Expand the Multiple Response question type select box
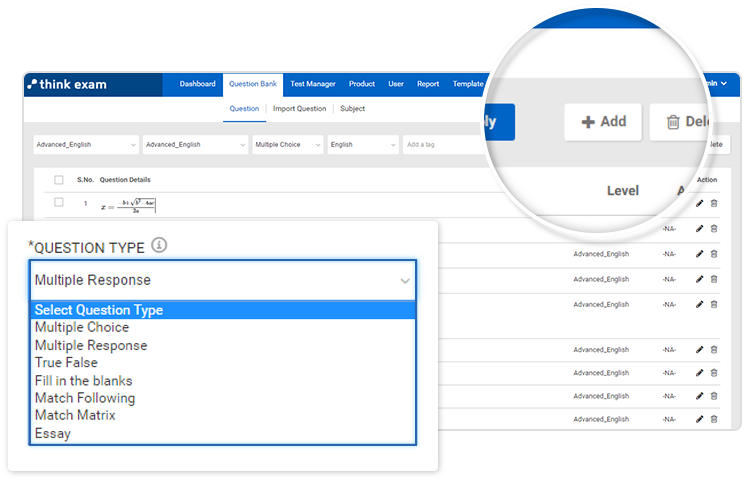The image size is (750, 480). [223, 280]
